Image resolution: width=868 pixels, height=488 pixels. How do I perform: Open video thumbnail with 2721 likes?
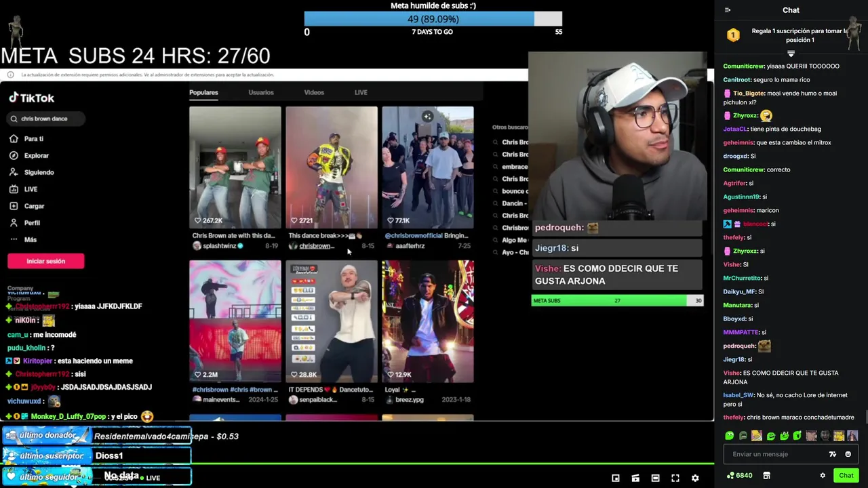click(x=332, y=167)
